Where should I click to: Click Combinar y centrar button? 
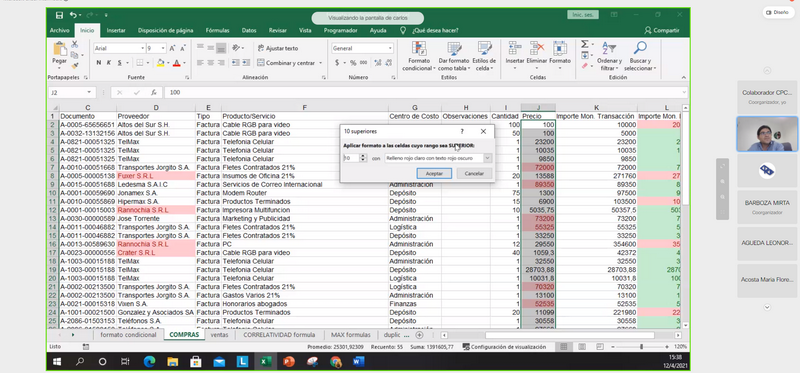tap(290, 63)
